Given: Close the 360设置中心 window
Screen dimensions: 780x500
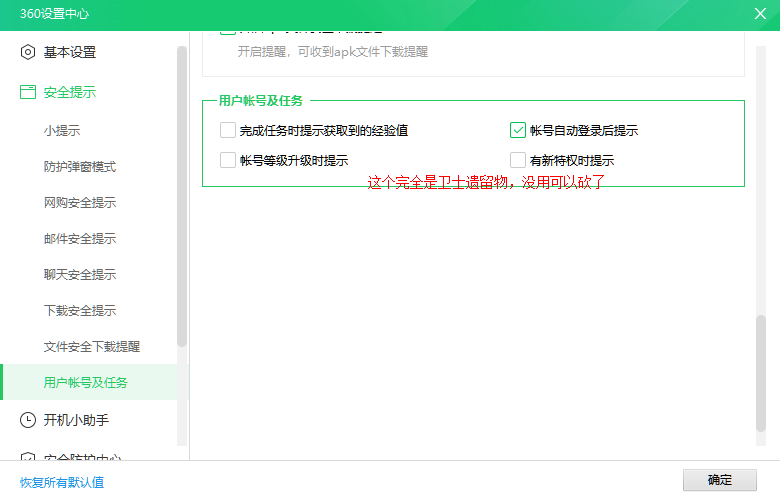Looking at the screenshot, I should coord(760,13).
